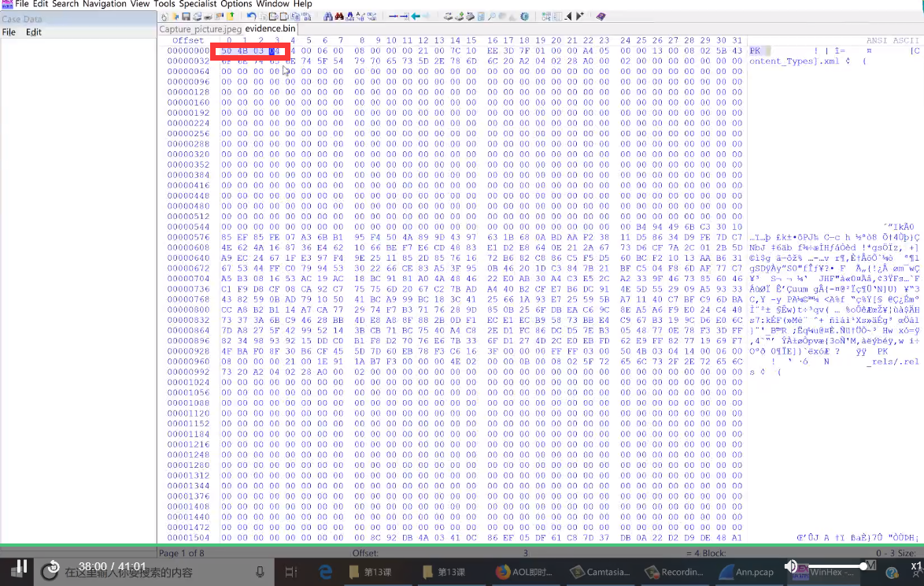Click the Offset column header
This screenshot has height=586, width=924.
pos(188,40)
